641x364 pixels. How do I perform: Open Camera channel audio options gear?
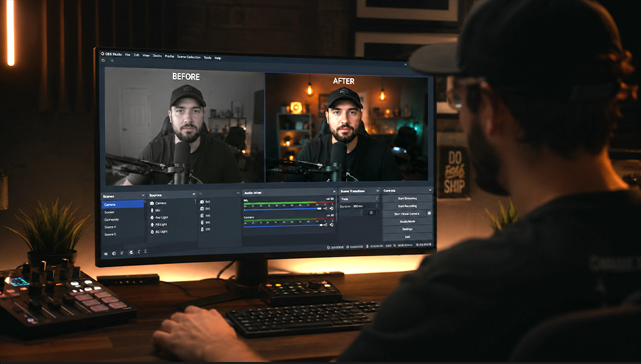[x=331, y=224]
